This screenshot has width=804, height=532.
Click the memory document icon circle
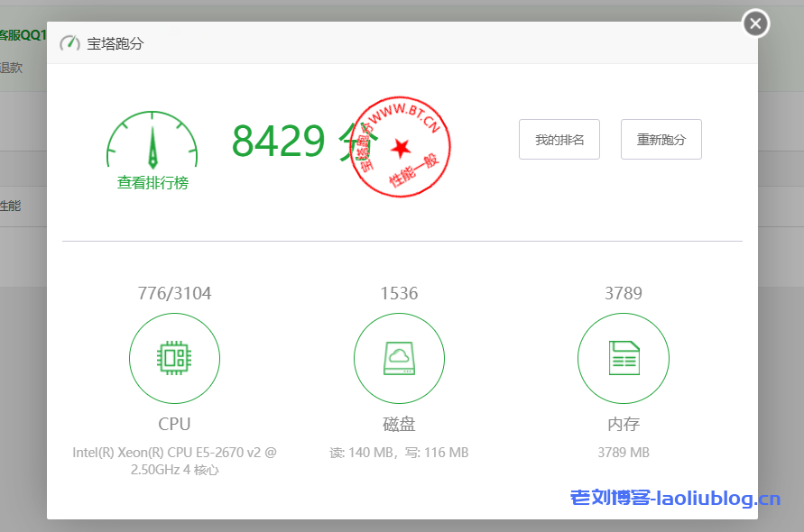(623, 358)
